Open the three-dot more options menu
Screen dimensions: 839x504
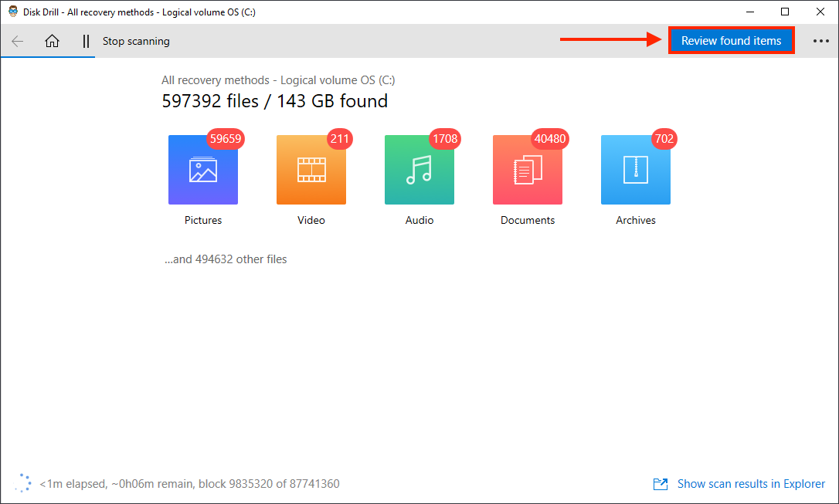tap(820, 41)
